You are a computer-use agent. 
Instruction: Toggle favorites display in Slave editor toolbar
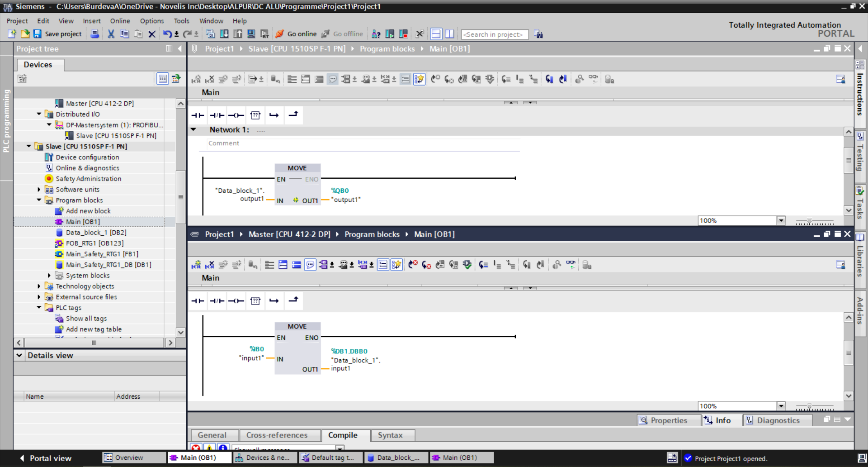419,80
